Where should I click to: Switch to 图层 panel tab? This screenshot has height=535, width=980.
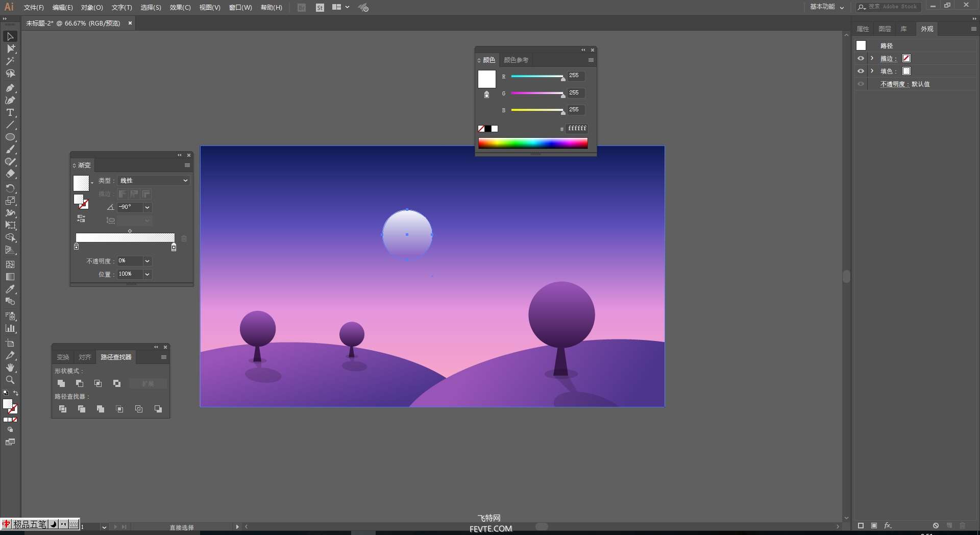pyautogui.click(x=885, y=29)
